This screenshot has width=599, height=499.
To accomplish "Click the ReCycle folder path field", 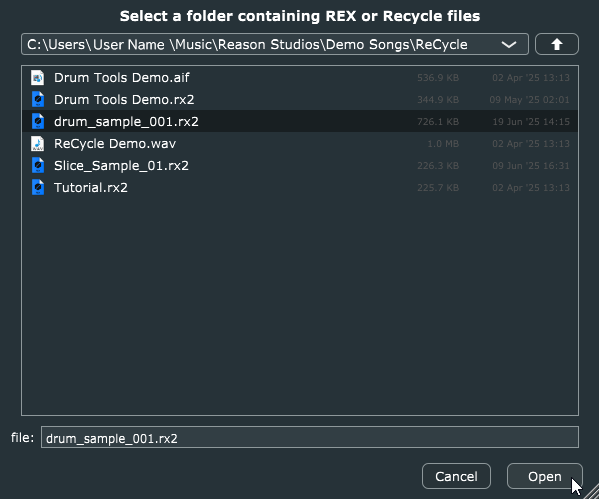I will tap(275, 44).
